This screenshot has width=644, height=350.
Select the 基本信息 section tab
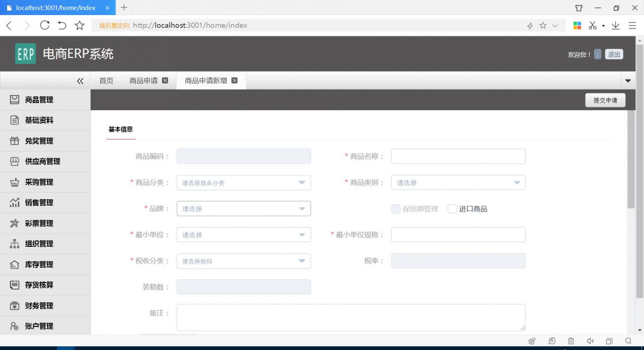point(121,129)
